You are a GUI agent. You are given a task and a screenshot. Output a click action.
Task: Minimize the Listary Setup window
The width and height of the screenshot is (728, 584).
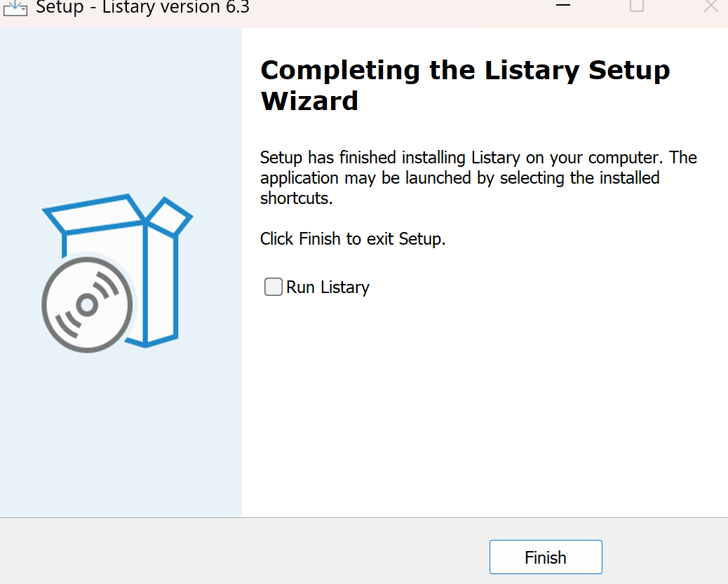pyautogui.click(x=563, y=6)
